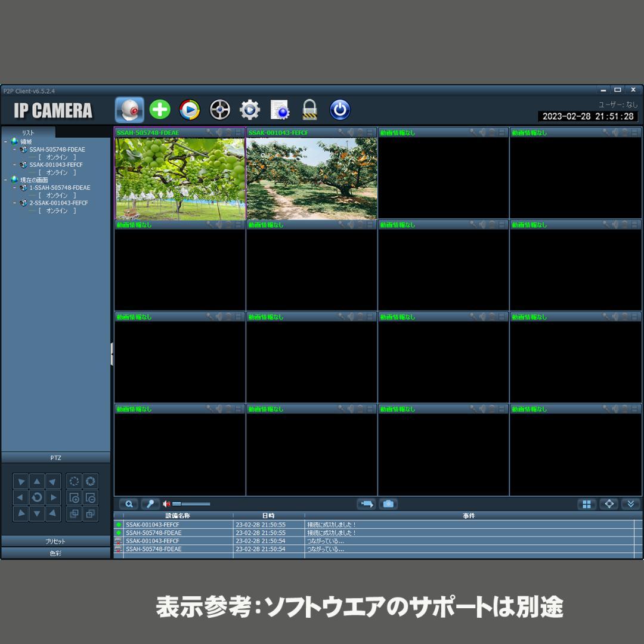This screenshot has height=644, width=644.
Task: Collapse the event list with the double-chevron button
Action: tap(631, 504)
